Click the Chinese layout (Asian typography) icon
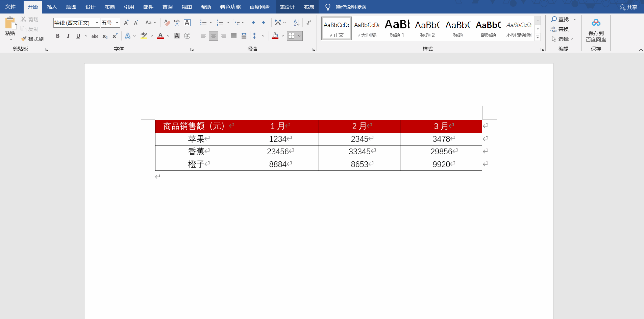Image resolution: width=644 pixels, height=319 pixels. [278, 23]
